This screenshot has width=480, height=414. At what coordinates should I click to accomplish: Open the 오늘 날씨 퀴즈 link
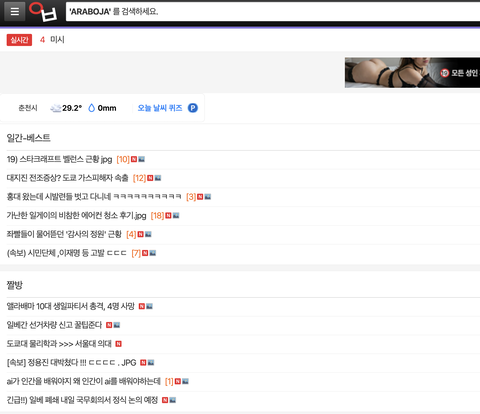(x=160, y=108)
